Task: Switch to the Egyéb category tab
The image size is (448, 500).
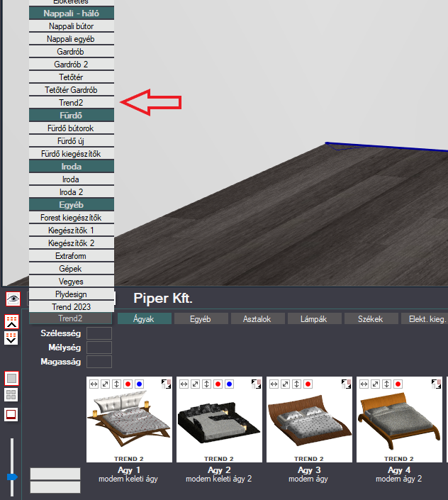Action: point(201,319)
